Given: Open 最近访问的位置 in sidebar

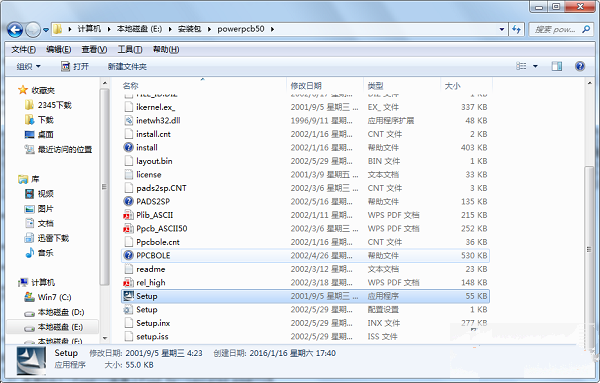Looking at the screenshot, I should coord(65,149).
